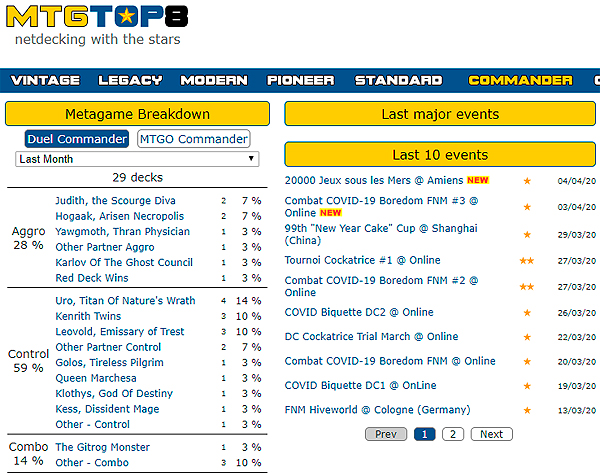This screenshot has height=476, width=600.
Task: Open Combat COVID-19 Boredom FNM #2 event
Action: 381,286
